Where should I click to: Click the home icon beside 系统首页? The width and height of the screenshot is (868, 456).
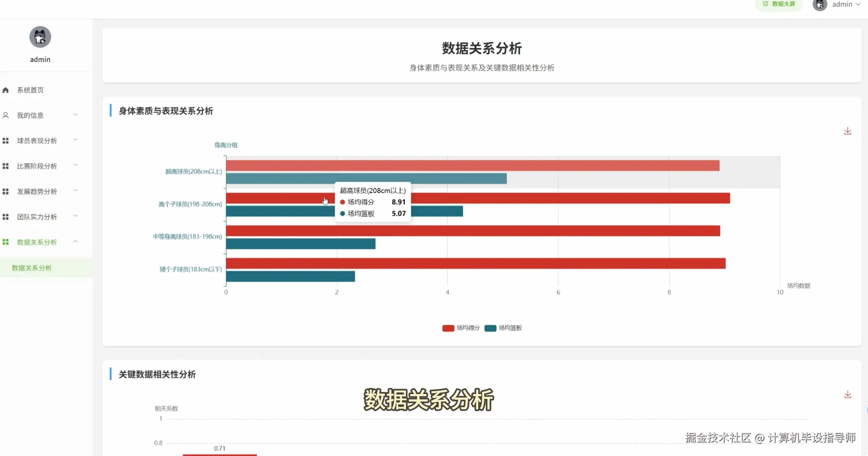pyautogui.click(x=6, y=90)
